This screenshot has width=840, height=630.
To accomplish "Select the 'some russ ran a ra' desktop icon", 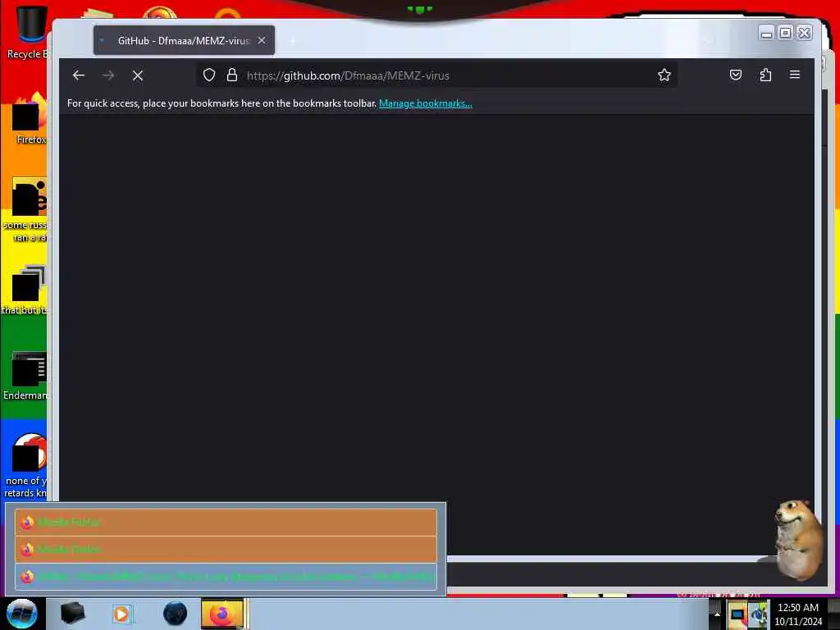I will pos(27,210).
